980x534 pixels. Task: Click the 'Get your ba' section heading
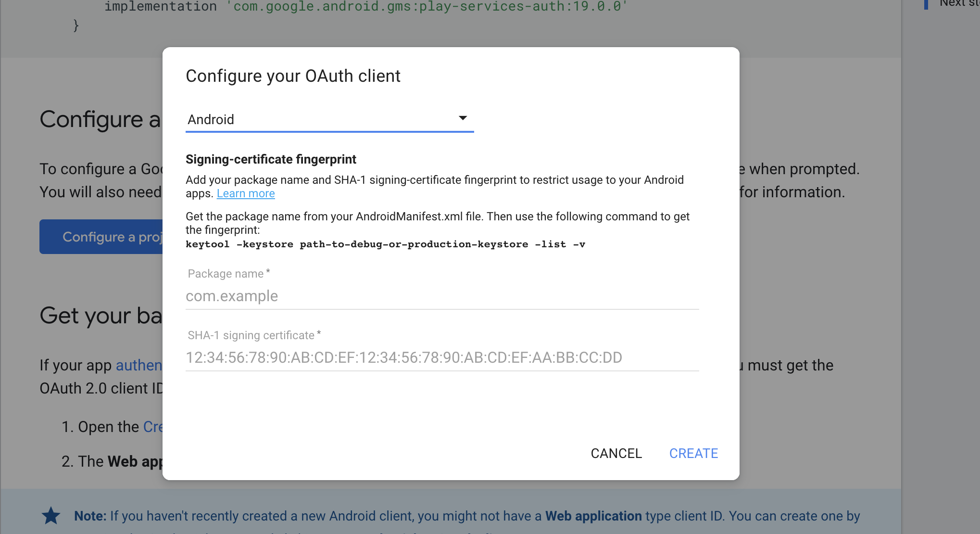tap(101, 316)
